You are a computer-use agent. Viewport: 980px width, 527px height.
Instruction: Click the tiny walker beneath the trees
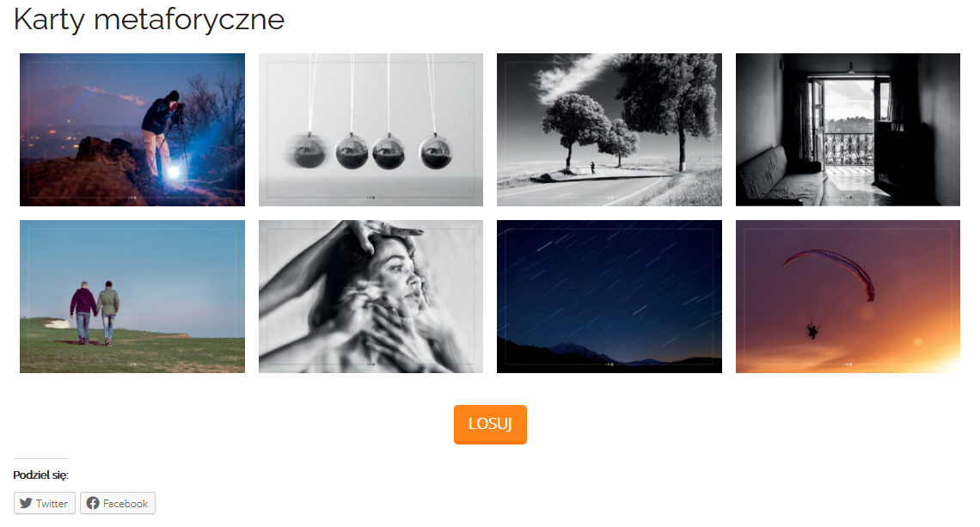coord(592,168)
